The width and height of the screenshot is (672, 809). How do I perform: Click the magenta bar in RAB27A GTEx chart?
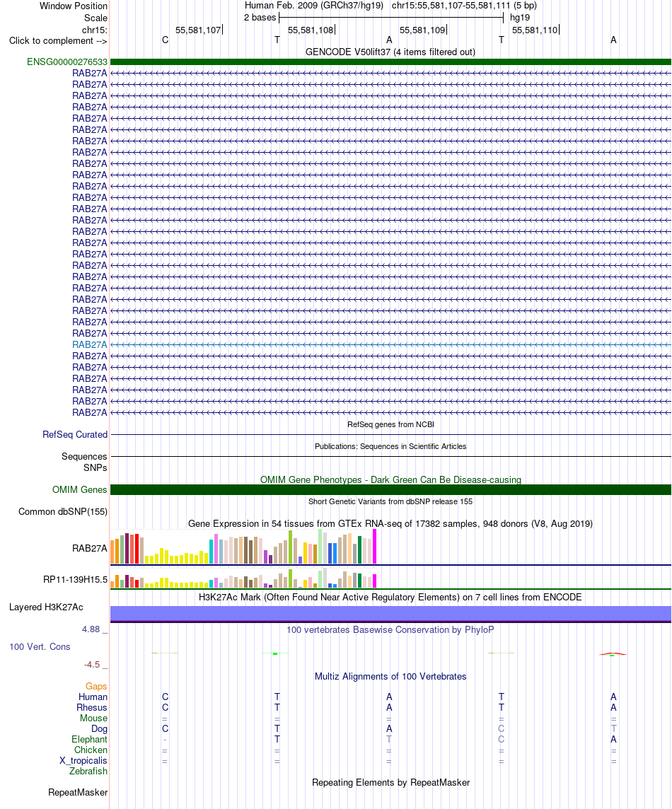pos(375,547)
